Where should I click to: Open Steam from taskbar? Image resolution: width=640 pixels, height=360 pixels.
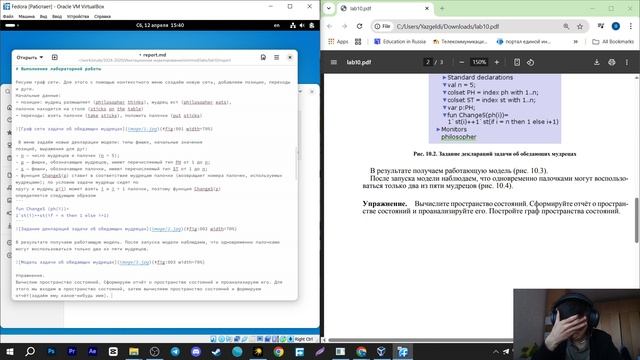click(217, 351)
